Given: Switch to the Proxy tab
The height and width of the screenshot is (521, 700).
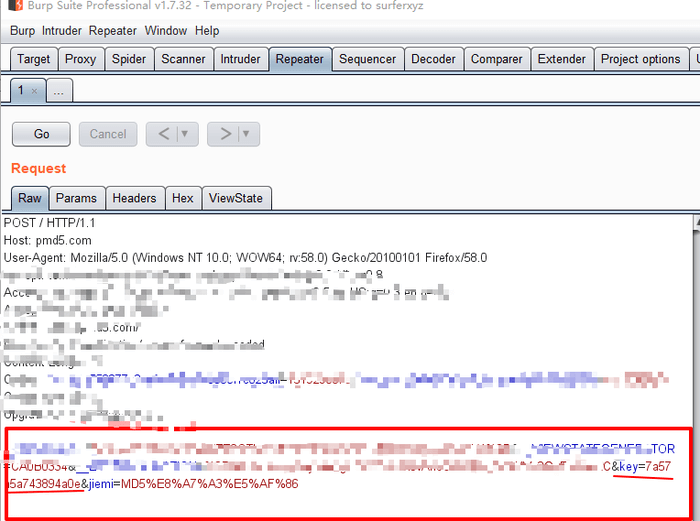Looking at the screenshot, I should tap(80, 59).
